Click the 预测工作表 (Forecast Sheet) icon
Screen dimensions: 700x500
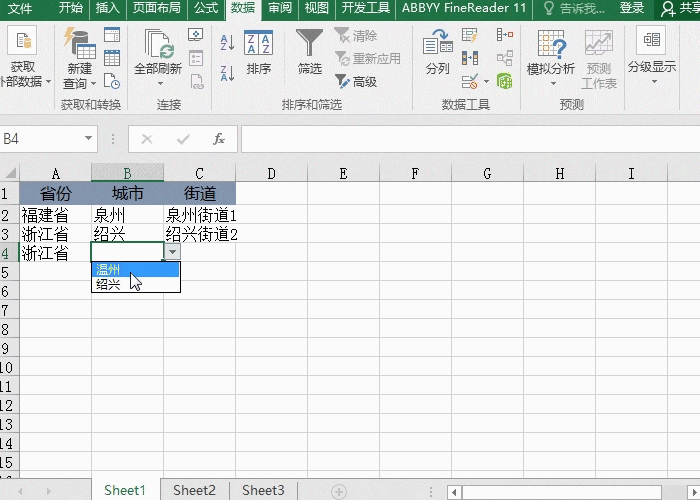click(598, 56)
